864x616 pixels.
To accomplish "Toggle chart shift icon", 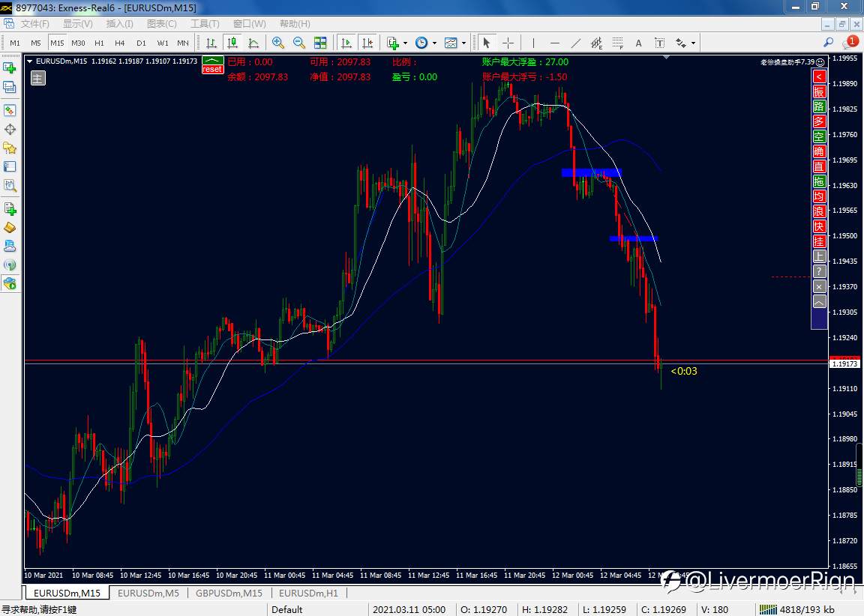I will 367,43.
